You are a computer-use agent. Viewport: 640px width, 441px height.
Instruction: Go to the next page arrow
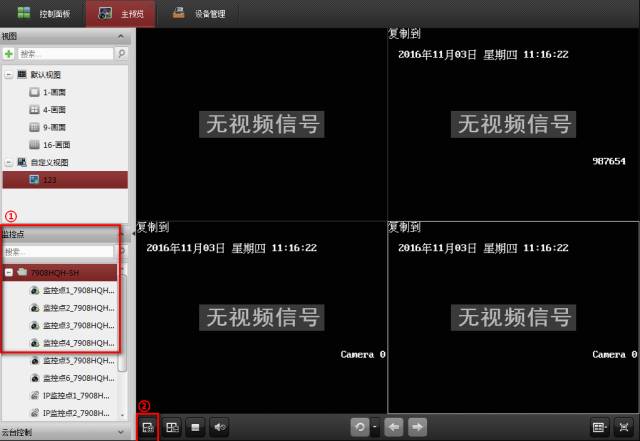(x=417, y=427)
